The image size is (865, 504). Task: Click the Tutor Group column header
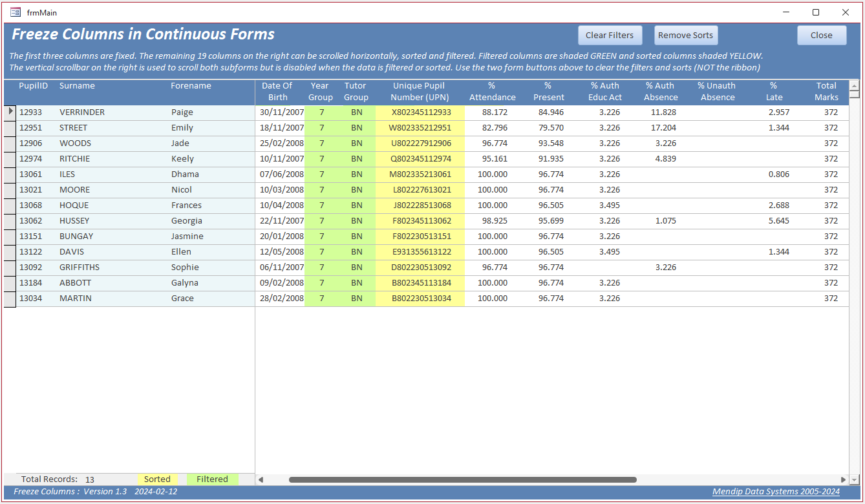[x=356, y=91]
